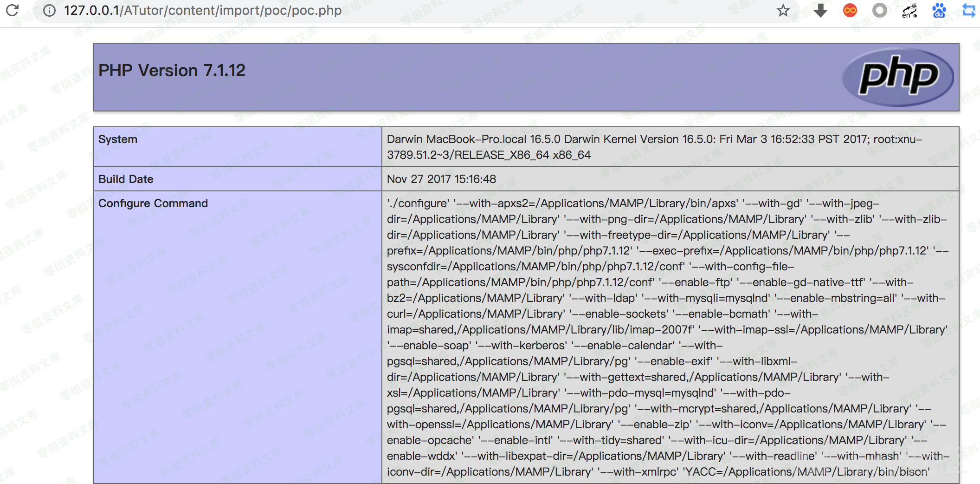Viewport: 980px width, 484px height.
Task: Open the gray circle extension icon
Action: point(879,10)
